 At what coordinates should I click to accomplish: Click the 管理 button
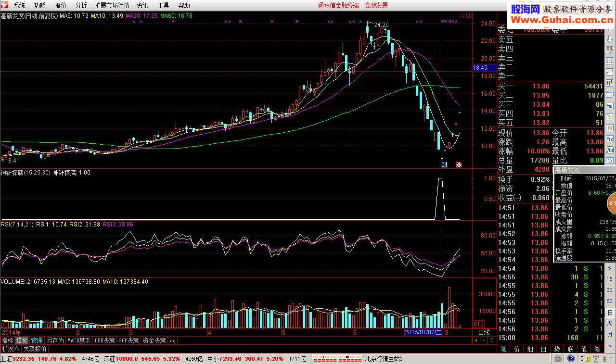point(37,340)
